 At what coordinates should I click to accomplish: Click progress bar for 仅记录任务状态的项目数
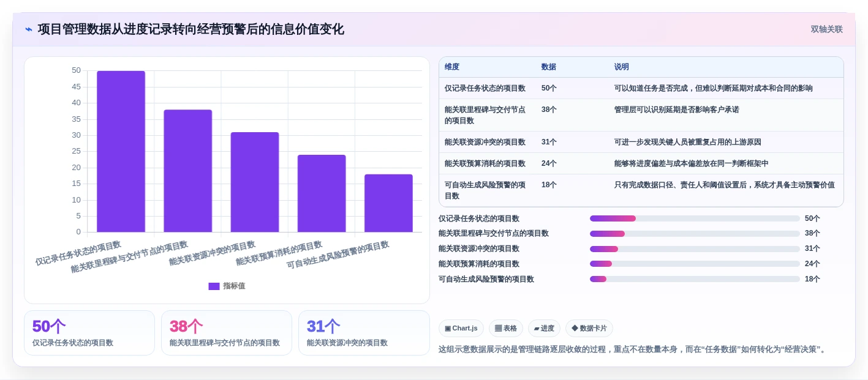[x=695, y=218]
